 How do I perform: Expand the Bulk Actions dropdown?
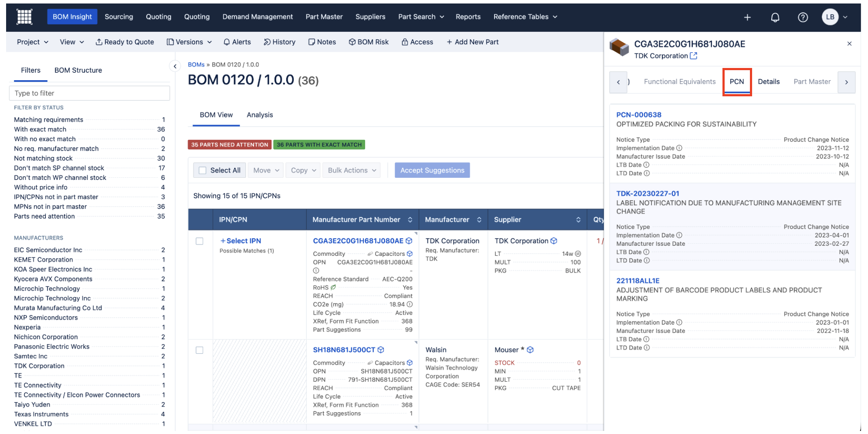352,170
